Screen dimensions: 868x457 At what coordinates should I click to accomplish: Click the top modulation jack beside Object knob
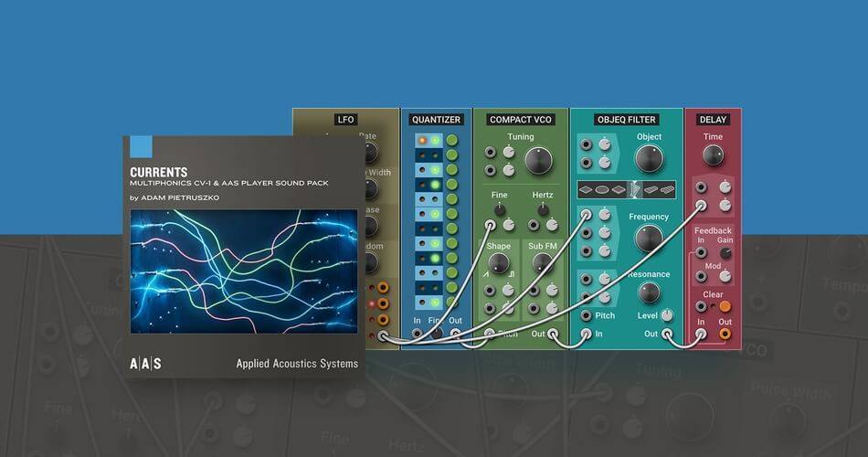click(x=587, y=145)
